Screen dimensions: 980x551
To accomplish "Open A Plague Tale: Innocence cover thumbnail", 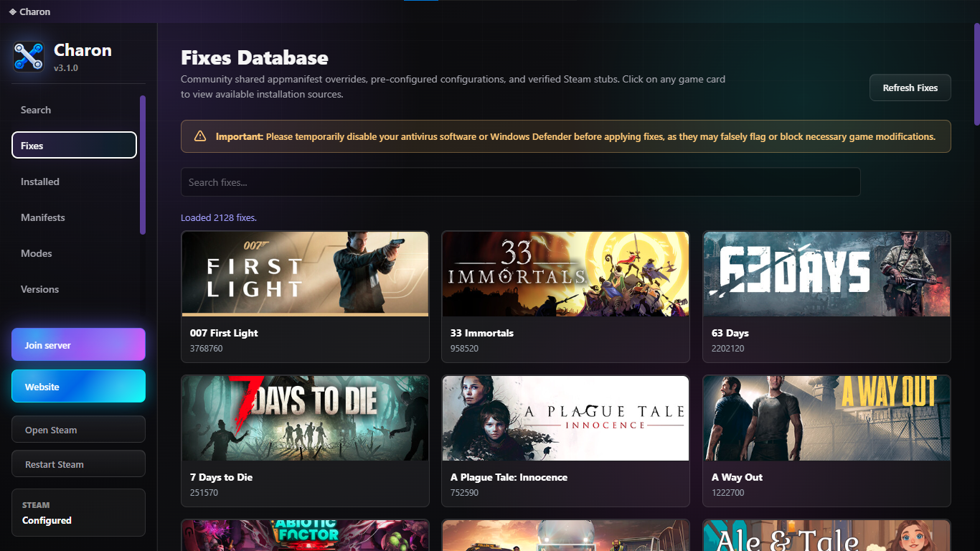I will pos(565,418).
